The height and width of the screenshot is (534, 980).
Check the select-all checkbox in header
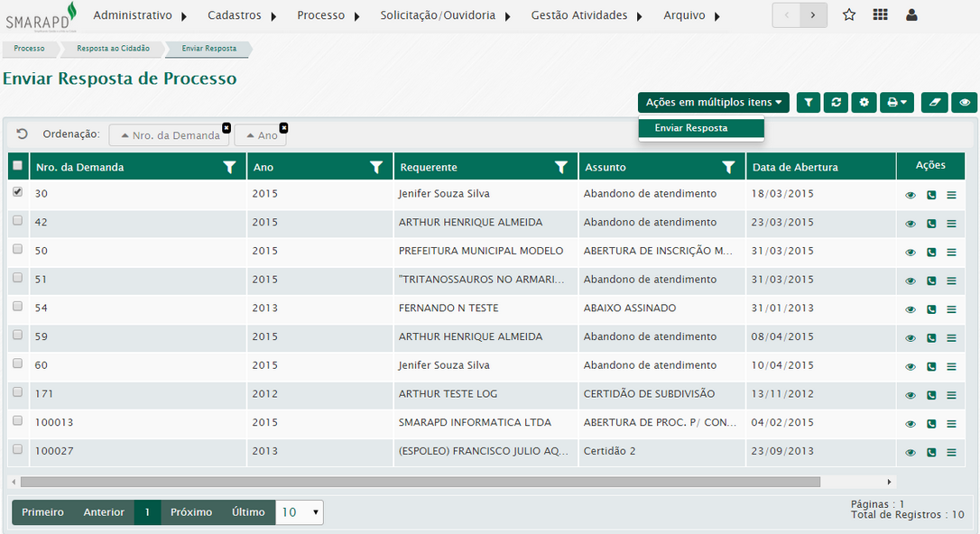(x=17, y=166)
